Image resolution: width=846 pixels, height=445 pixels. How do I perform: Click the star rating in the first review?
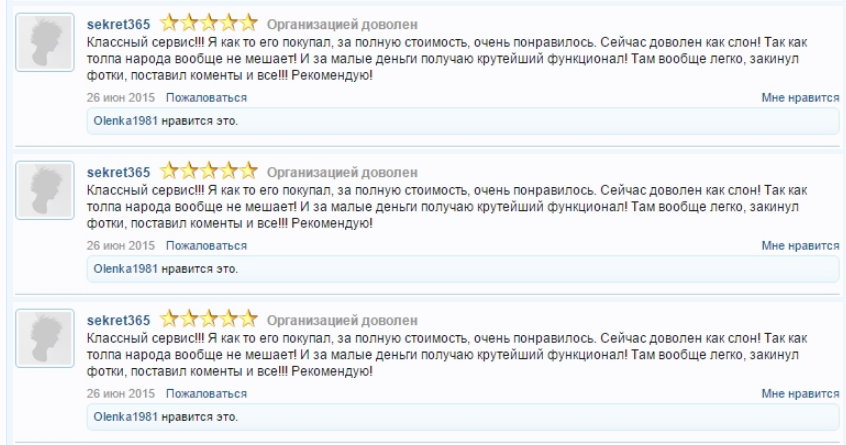pyautogui.click(x=209, y=21)
